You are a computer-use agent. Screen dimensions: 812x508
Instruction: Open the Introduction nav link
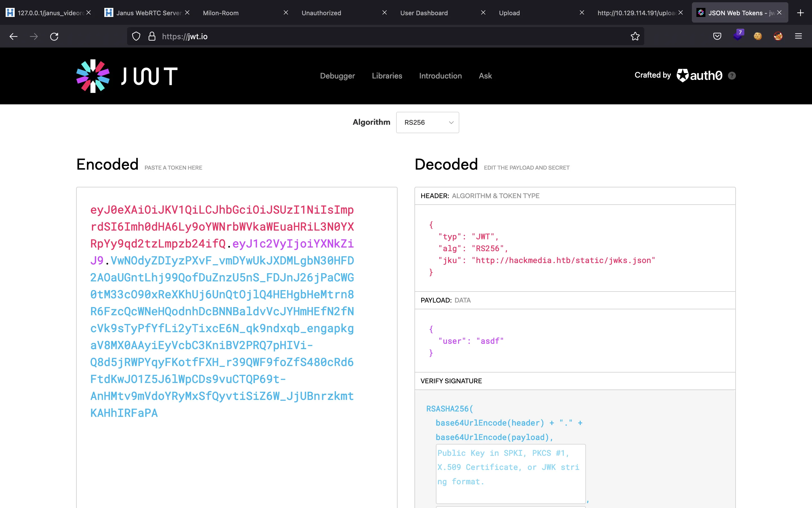click(440, 76)
